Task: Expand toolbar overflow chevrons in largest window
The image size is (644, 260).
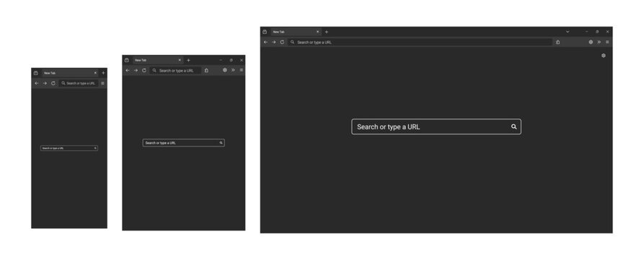Action: [599, 42]
